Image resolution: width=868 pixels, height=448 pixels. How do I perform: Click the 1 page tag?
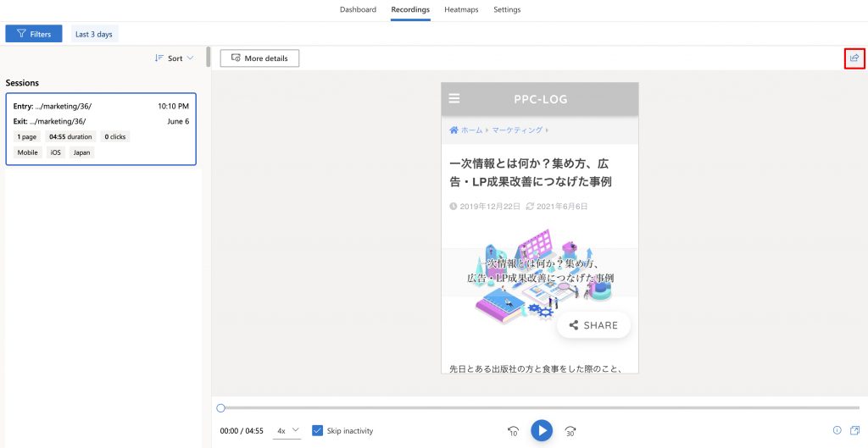tap(27, 136)
